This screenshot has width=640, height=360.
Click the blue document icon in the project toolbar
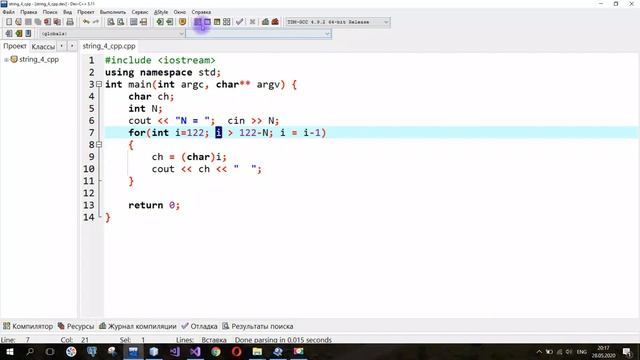28,33
